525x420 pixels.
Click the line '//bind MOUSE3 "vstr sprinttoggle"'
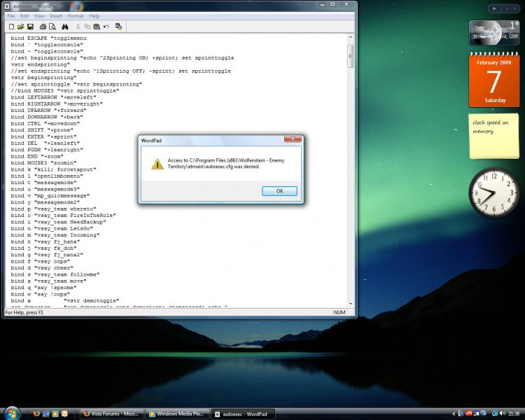(x=65, y=91)
